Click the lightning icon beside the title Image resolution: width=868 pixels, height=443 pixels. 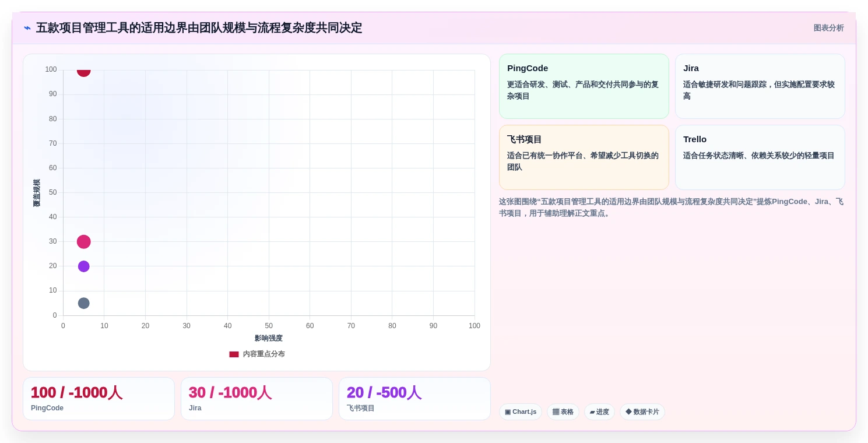tap(27, 28)
